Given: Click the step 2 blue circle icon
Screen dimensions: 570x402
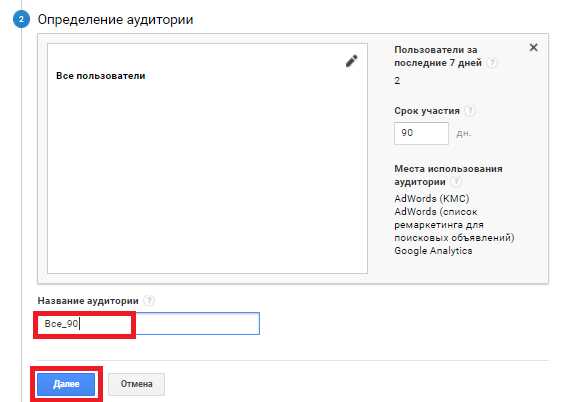Looking at the screenshot, I should pos(21,19).
